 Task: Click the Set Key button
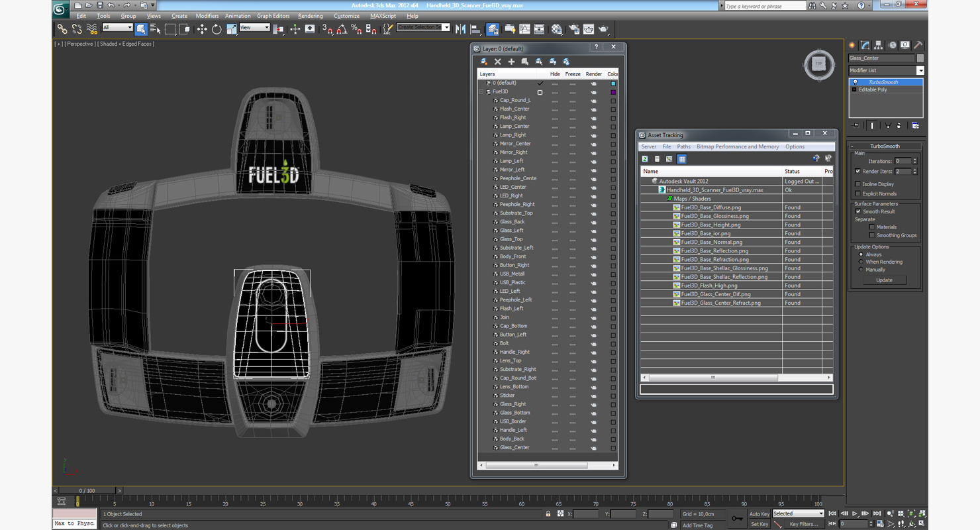[x=759, y=524]
